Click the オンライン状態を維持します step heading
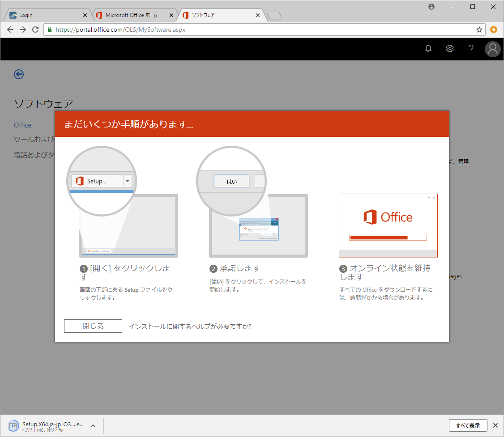Viewport: 504px width, 437px height. (385, 272)
